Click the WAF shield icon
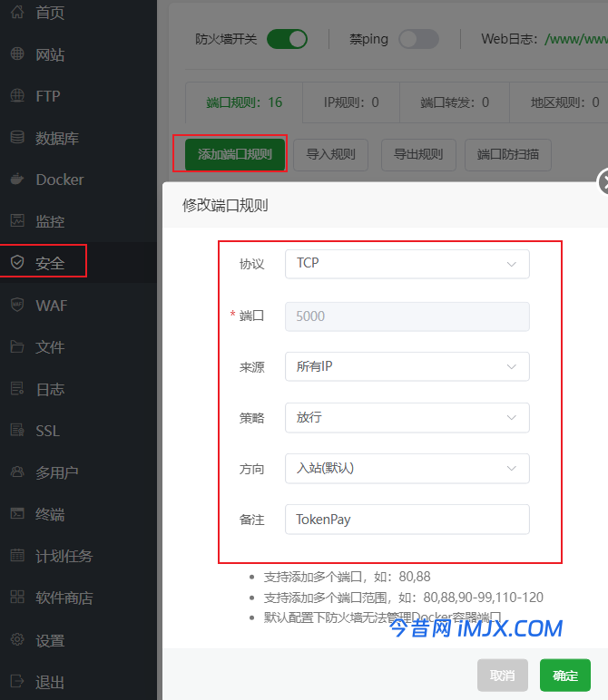This screenshot has width=608, height=700. point(17,305)
